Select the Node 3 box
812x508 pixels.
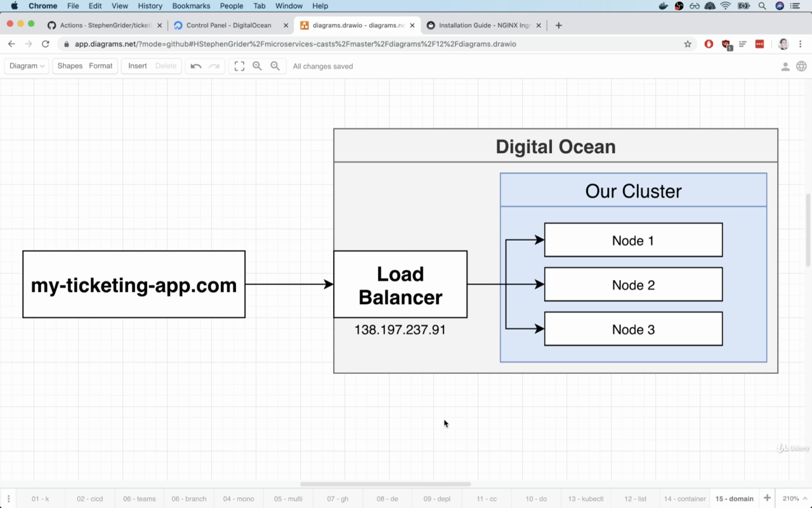click(x=633, y=329)
